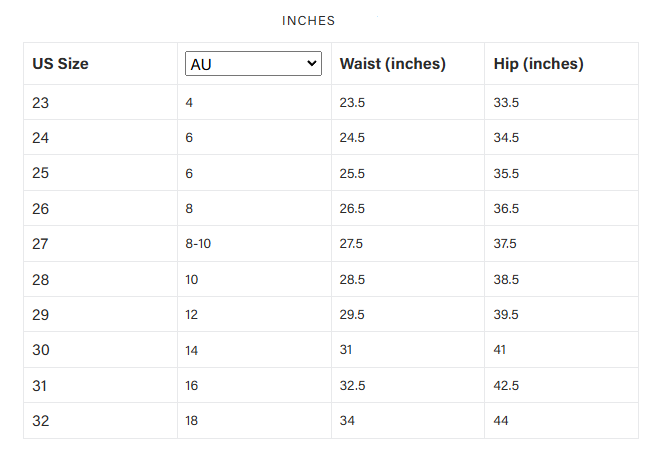Select the US size 26 cell

point(42,208)
